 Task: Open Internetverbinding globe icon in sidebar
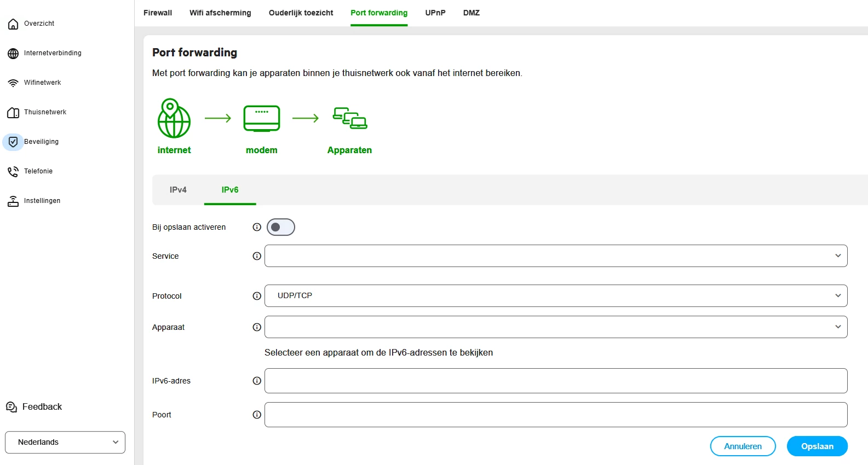point(13,54)
